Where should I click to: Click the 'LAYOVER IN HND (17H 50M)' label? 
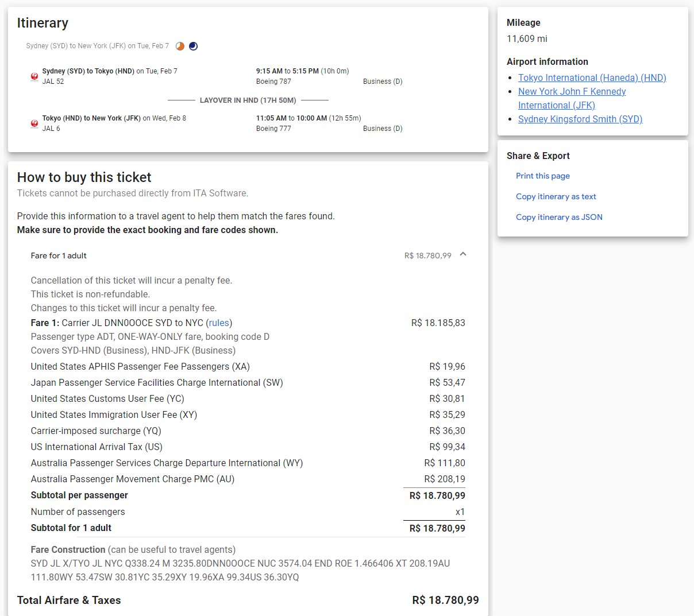248,100
